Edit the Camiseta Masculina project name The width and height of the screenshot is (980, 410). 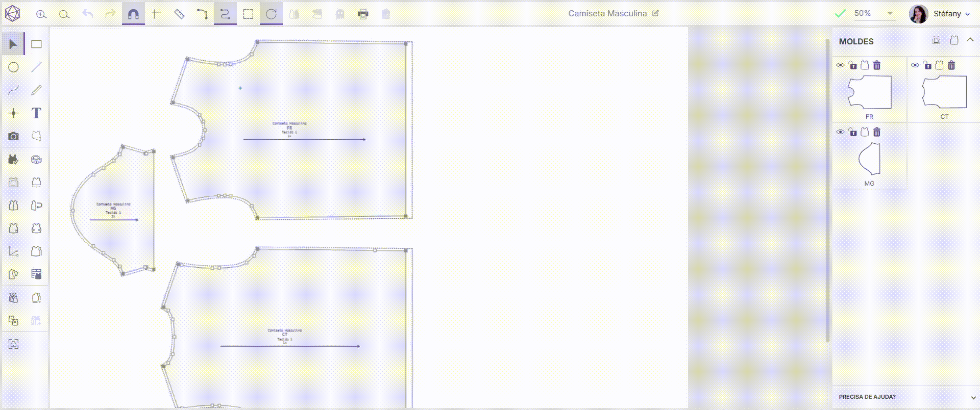point(655,13)
